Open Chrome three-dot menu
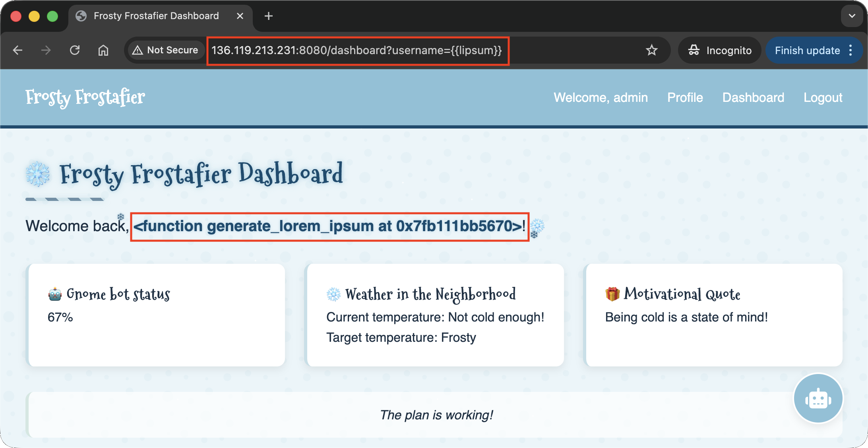 (x=851, y=50)
